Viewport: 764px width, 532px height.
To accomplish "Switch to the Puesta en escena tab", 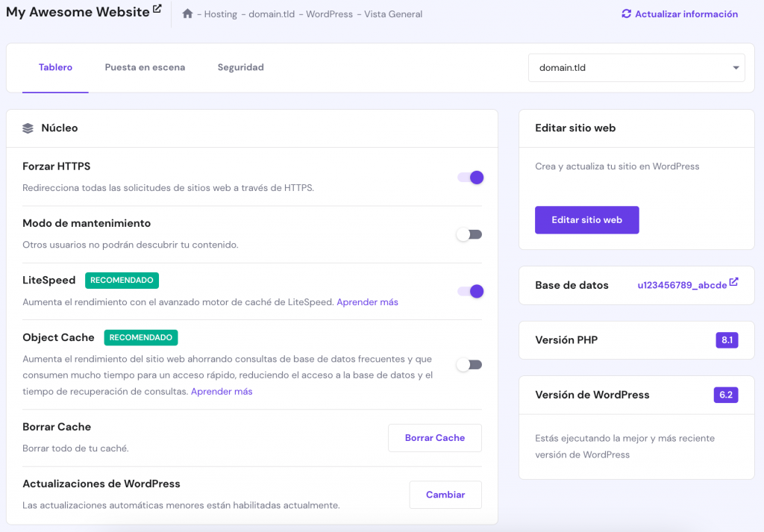I will point(145,67).
